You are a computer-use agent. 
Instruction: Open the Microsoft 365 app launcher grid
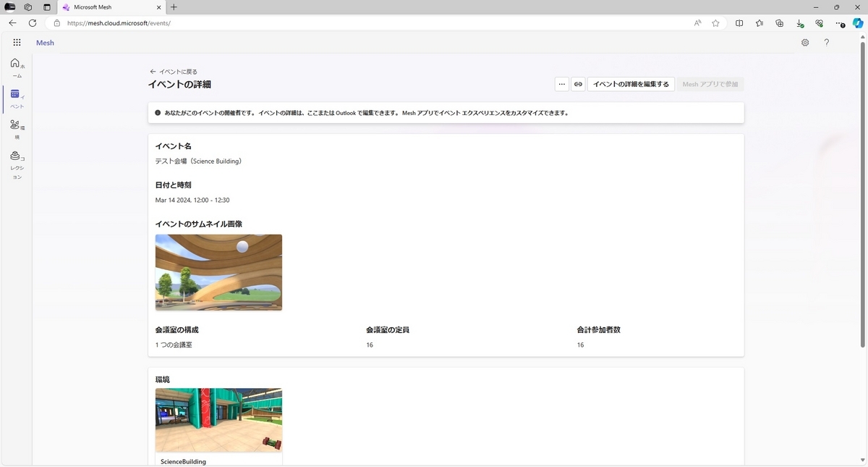[17, 43]
